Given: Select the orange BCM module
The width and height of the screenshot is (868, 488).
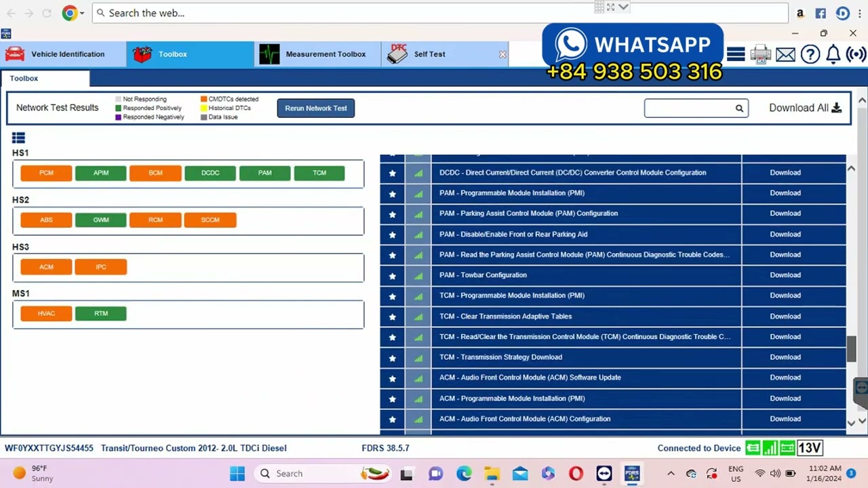Looking at the screenshot, I should [x=155, y=173].
